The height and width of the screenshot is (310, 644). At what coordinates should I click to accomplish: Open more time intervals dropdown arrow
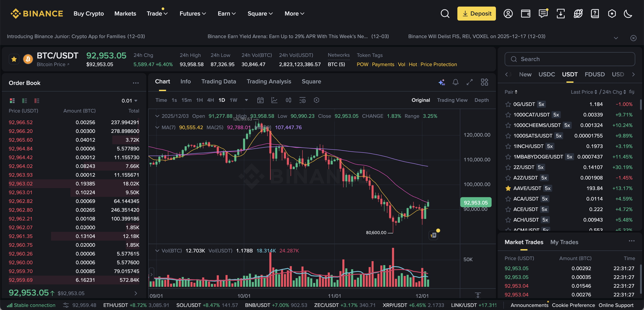(246, 100)
